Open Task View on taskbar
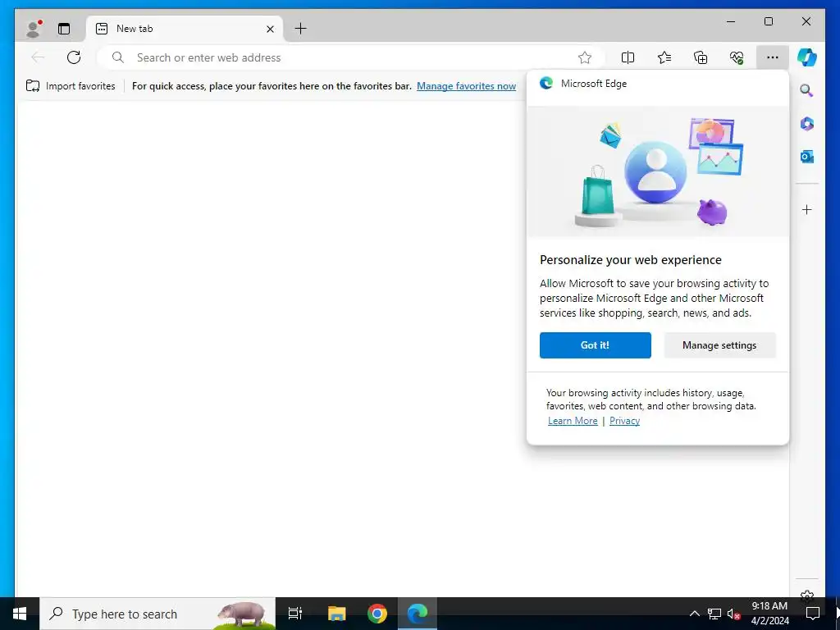 click(x=295, y=614)
